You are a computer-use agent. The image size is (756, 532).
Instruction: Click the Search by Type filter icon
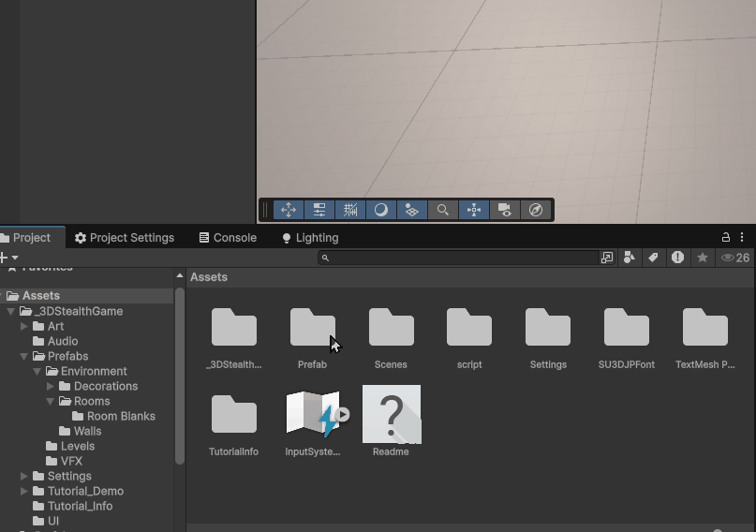point(630,258)
